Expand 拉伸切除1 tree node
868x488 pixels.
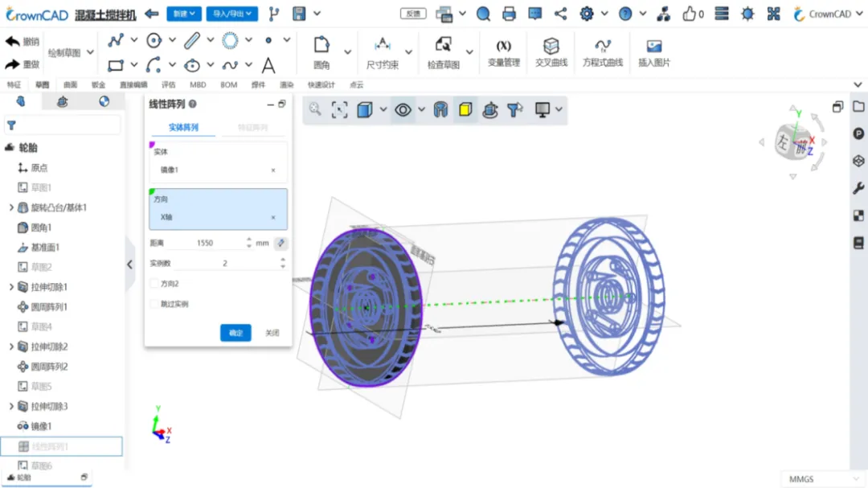[x=11, y=287]
